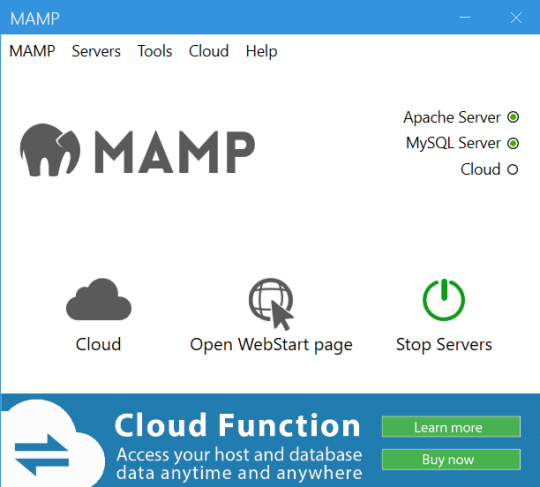The width and height of the screenshot is (540, 487).
Task: Click the Apache Server status indicator
Action: point(513,117)
